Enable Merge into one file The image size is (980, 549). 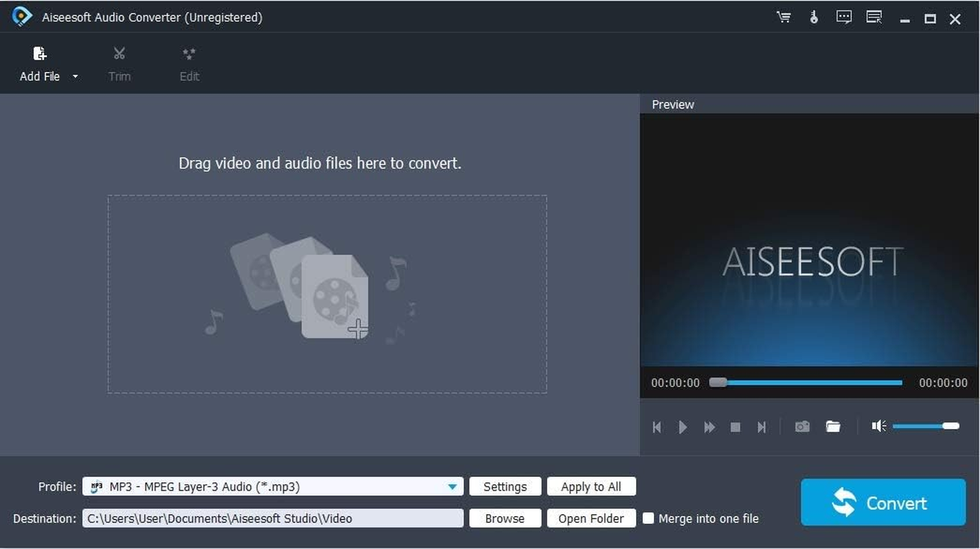tap(648, 518)
